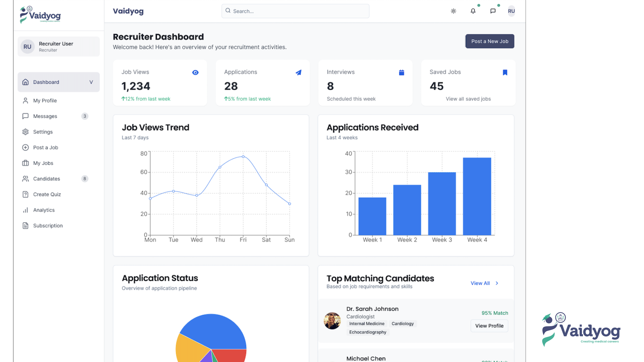Click the Candidates count badge showing 8
Viewport: 644px width, 362px height.
(x=85, y=179)
